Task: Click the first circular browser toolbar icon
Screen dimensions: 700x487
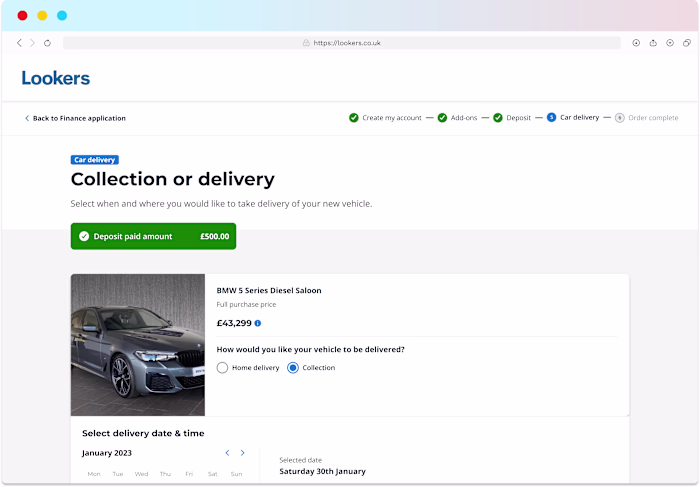Action: click(636, 43)
